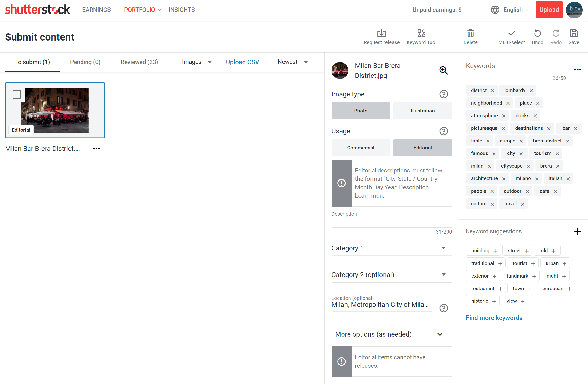Open the Keyword Tool
This screenshot has height=384, width=588.
(x=421, y=33)
